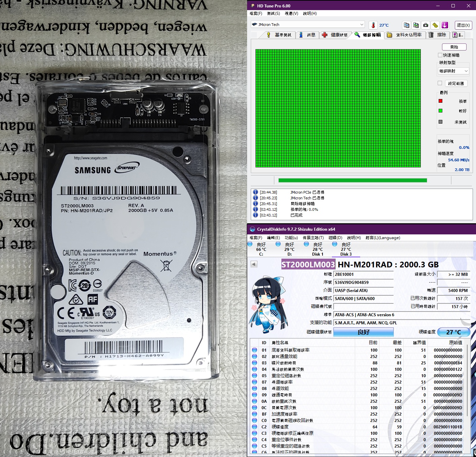Screen dimensions: 476x457
Task: Click the status orb of SMART row 0C
Action: 255,407
